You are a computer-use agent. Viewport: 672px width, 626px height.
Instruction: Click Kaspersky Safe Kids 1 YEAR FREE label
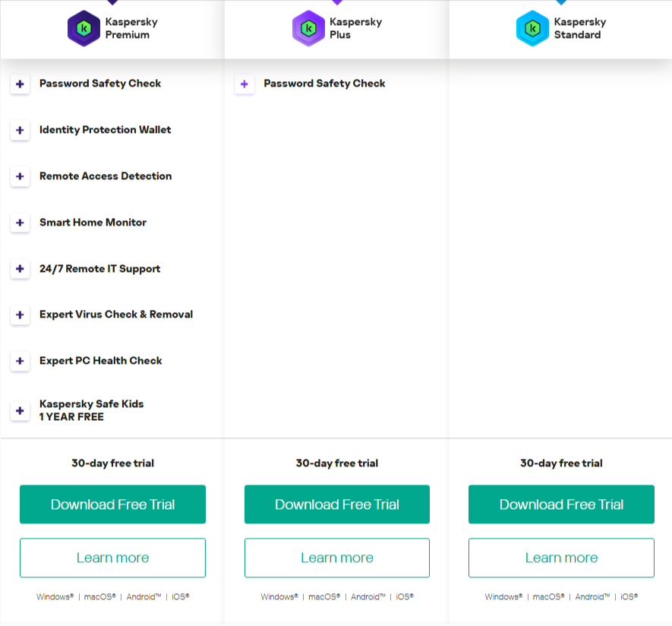click(x=91, y=410)
